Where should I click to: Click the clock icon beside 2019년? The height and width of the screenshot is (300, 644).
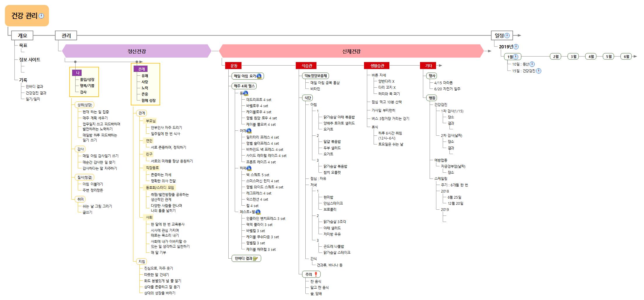coord(516,47)
